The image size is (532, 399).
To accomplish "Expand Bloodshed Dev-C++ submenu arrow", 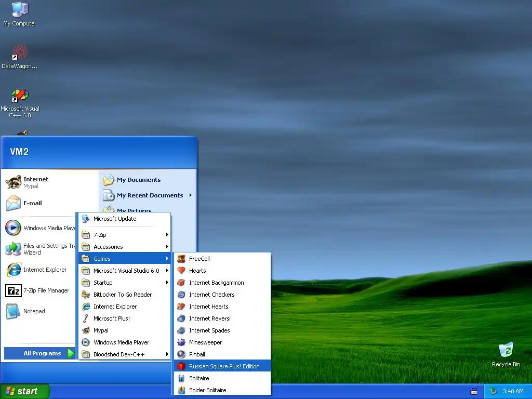I will [x=167, y=354].
